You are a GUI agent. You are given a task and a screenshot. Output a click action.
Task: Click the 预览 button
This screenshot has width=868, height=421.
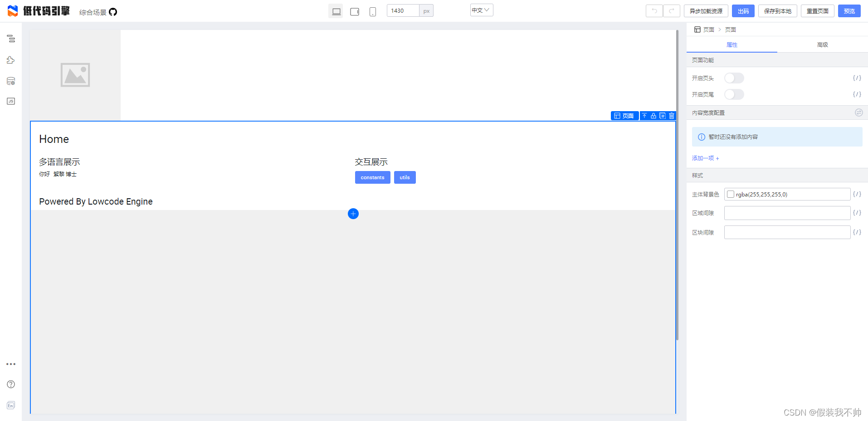(x=849, y=11)
